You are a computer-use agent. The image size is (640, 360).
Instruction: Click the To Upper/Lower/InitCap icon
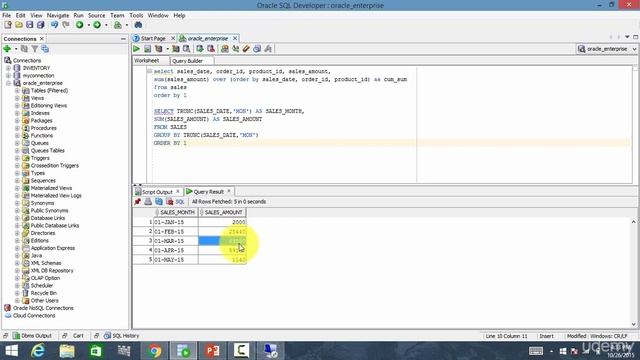click(x=236, y=49)
